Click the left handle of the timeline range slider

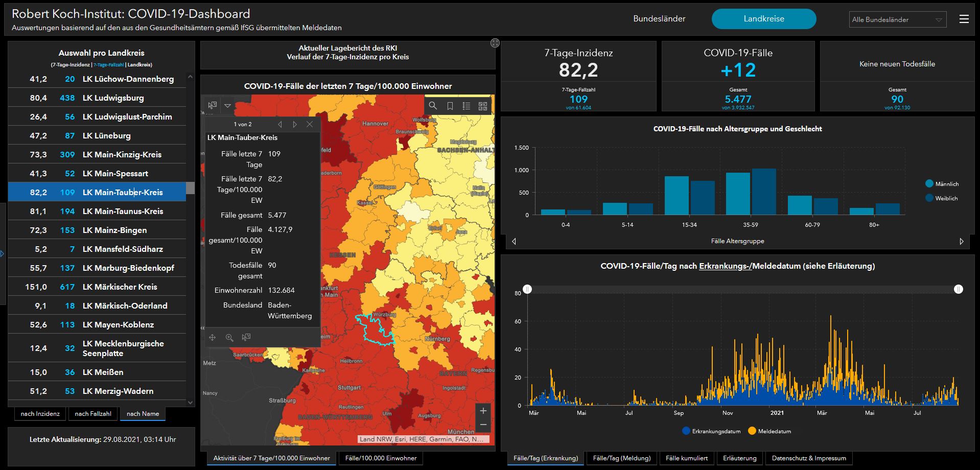(527, 289)
